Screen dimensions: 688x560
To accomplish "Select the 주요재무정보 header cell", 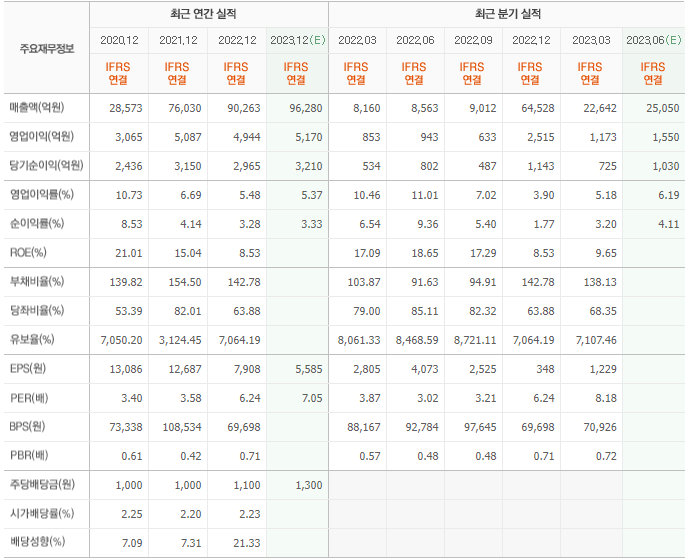I will pos(47,48).
